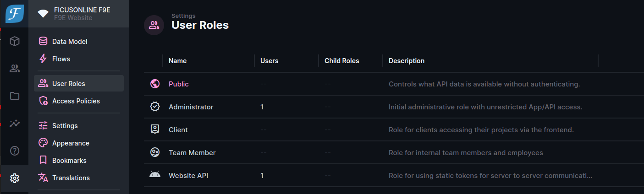Open the Help question mark icon

click(x=15, y=151)
